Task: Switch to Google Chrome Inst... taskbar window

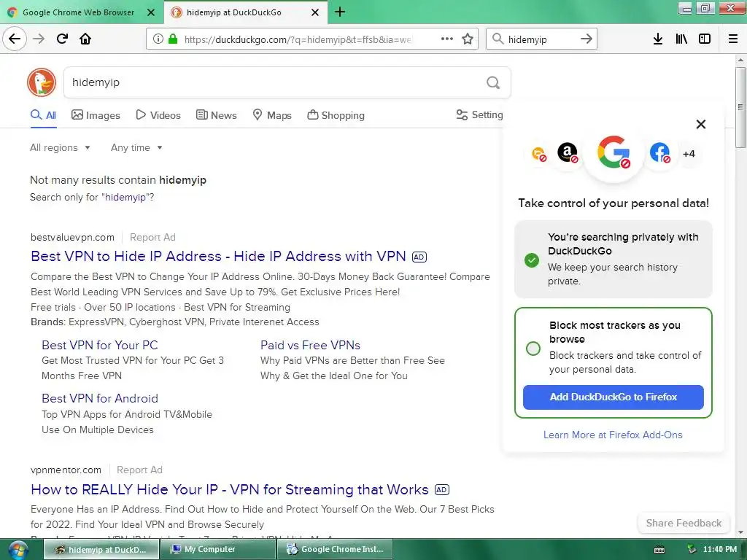Action: (x=335, y=549)
